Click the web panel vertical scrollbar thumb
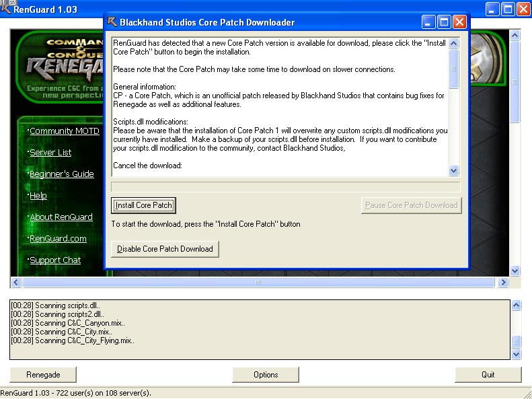The image size is (532, 399). point(515,82)
